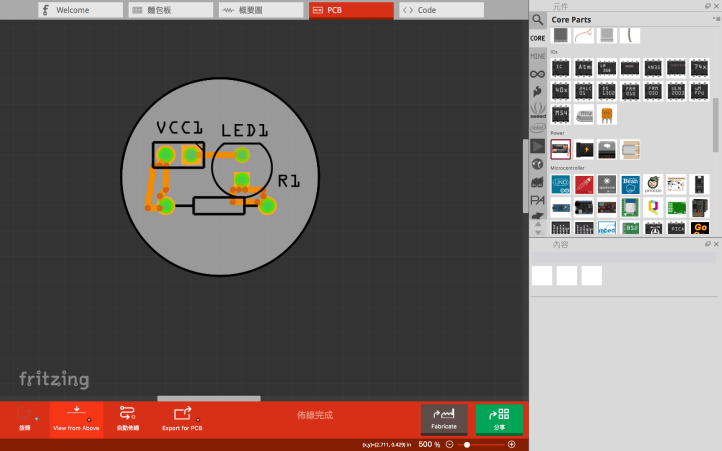Run Autoroute from bottom toolbar
The width and height of the screenshot is (722, 451).
click(x=128, y=416)
